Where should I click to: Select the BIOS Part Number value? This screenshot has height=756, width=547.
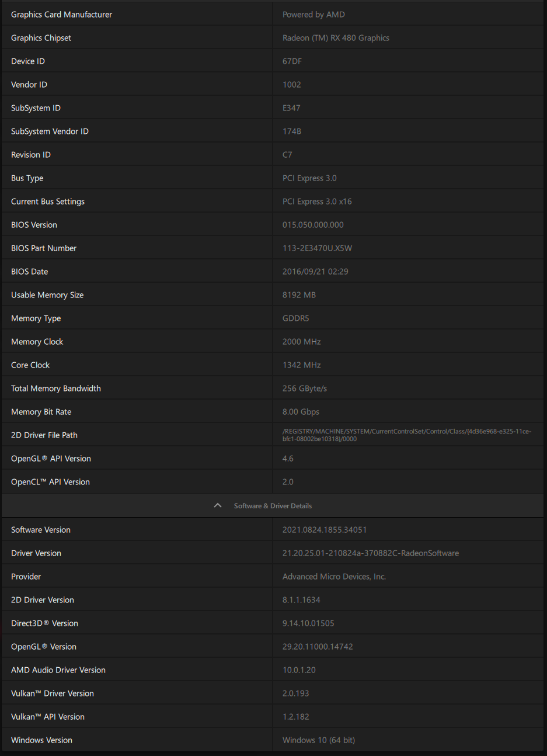(x=317, y=248)
